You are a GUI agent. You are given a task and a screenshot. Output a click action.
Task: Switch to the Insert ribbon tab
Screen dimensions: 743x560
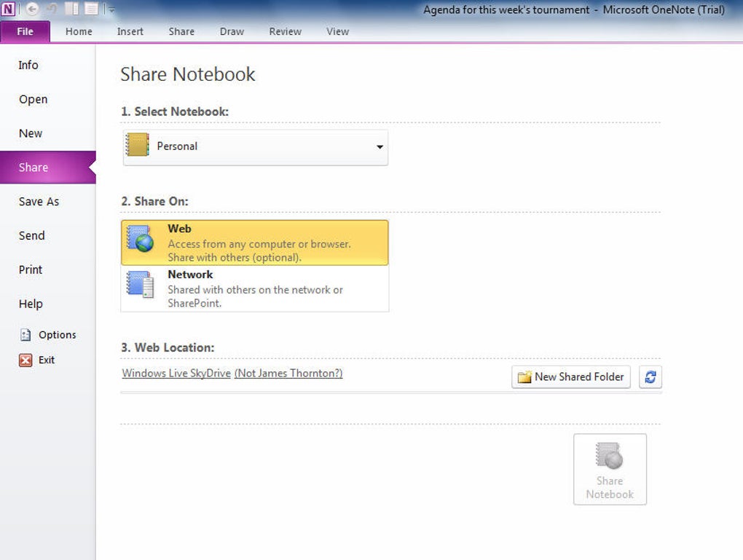coord(130,31)
